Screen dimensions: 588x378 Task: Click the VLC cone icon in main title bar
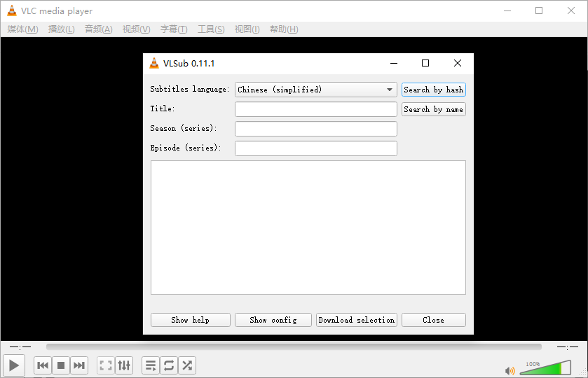(12, 11)
